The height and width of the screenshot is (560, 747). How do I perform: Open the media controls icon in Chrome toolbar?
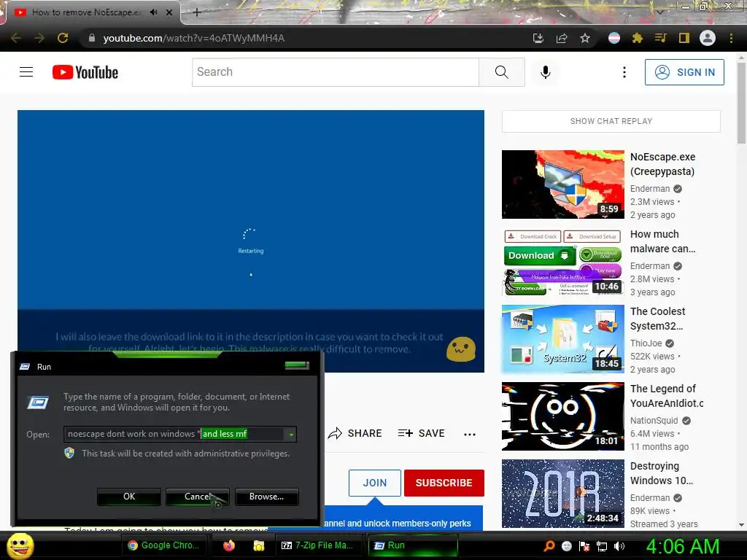(661, 38)
